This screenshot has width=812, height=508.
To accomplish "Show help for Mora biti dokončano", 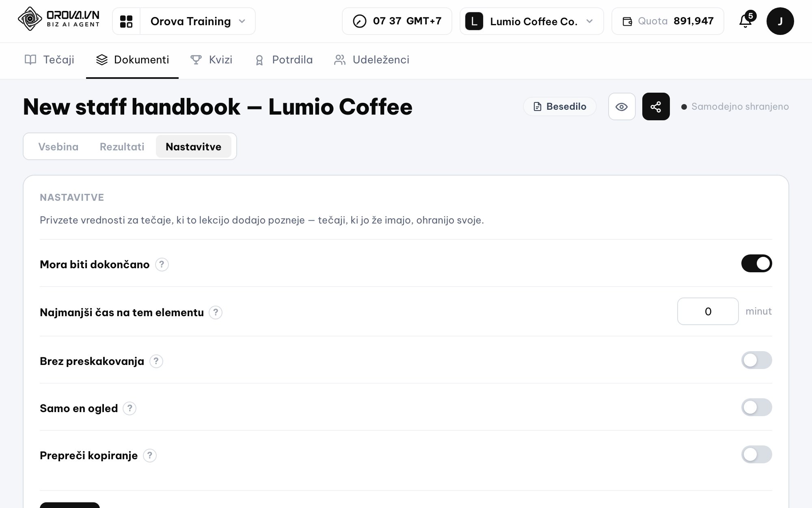I will click(162, 265).
